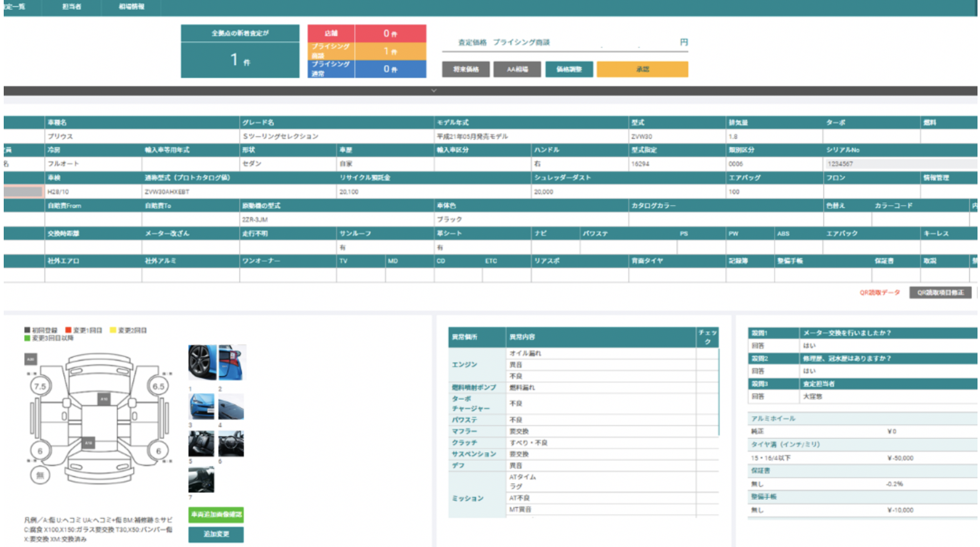Click the 無 spare tire marker

40,475
